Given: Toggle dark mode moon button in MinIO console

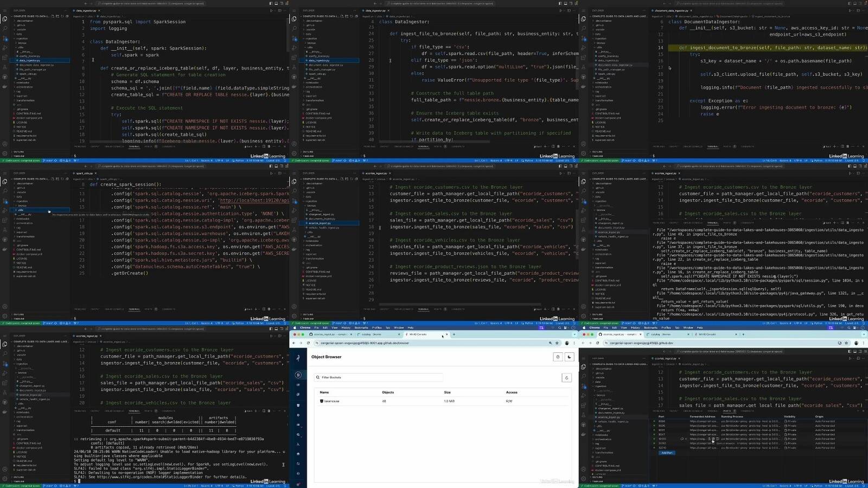Looking at the screenshot, I should 569,357.
